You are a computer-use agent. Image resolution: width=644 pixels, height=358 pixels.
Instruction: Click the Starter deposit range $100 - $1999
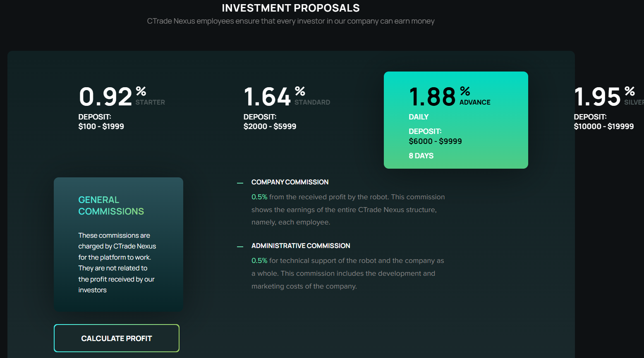(x=101, y=126)
